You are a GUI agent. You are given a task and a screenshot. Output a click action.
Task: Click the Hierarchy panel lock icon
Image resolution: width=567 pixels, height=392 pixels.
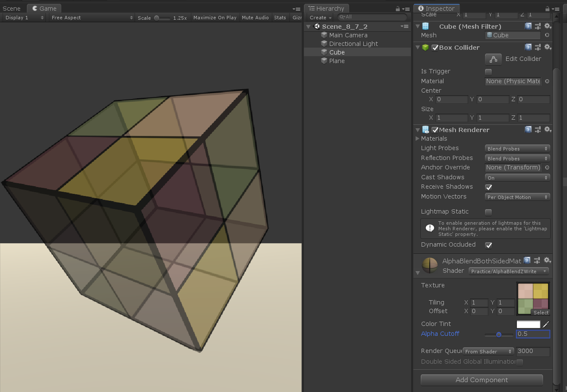tap(398, 9)
